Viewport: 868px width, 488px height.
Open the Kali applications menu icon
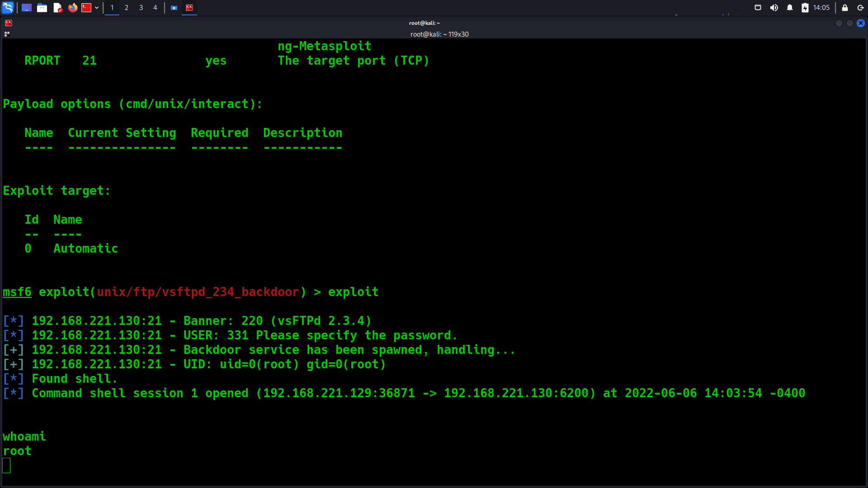pyautogui.click(x=8, y=8)
